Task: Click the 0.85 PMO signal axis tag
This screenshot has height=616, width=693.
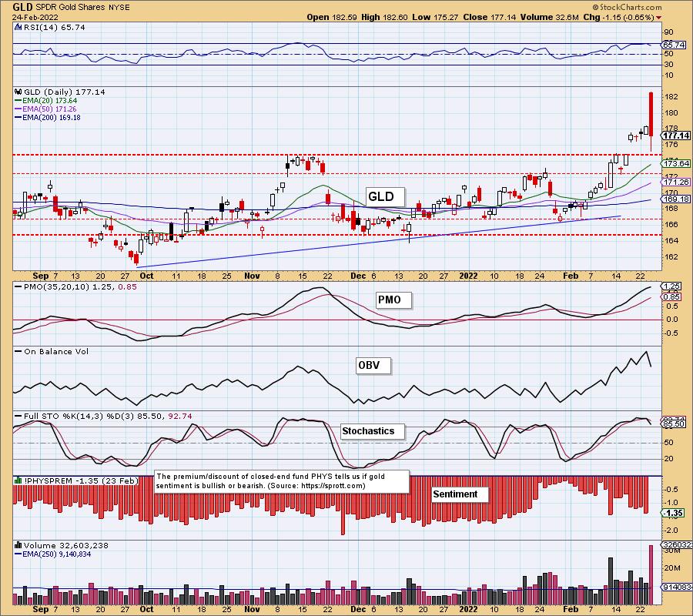Action: click(672, 297)
